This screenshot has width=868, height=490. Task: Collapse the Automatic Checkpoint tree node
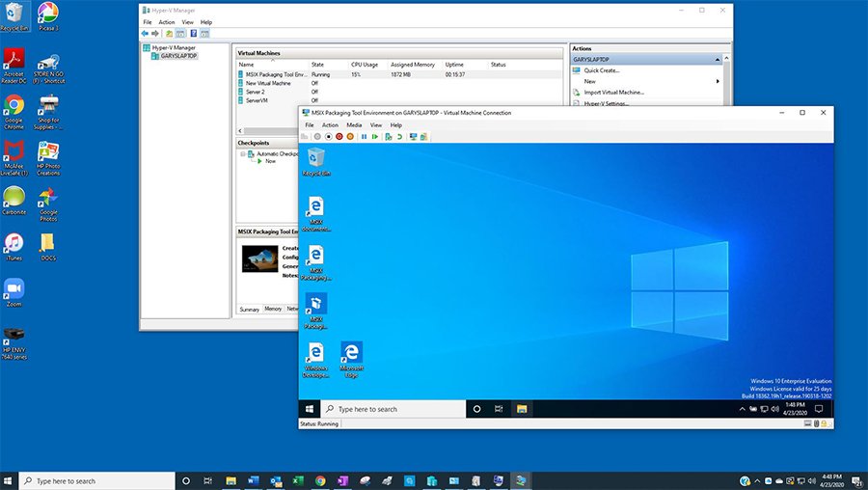point(243,153)
